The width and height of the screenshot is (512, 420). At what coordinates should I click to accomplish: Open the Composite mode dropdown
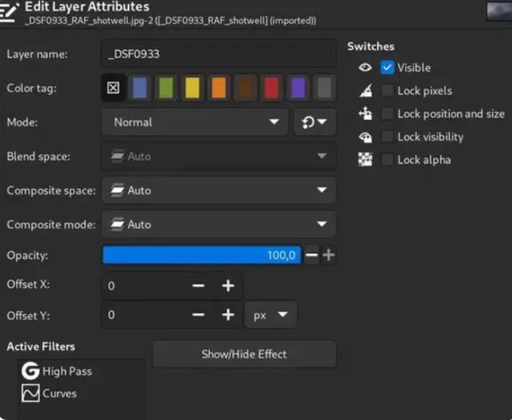click(219, 224)
